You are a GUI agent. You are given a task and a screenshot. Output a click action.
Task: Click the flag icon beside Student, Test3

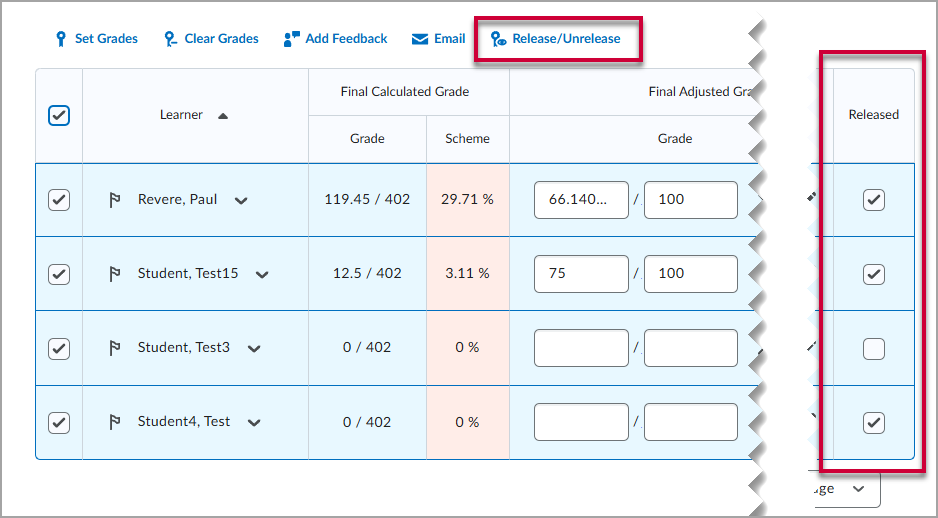115,348
